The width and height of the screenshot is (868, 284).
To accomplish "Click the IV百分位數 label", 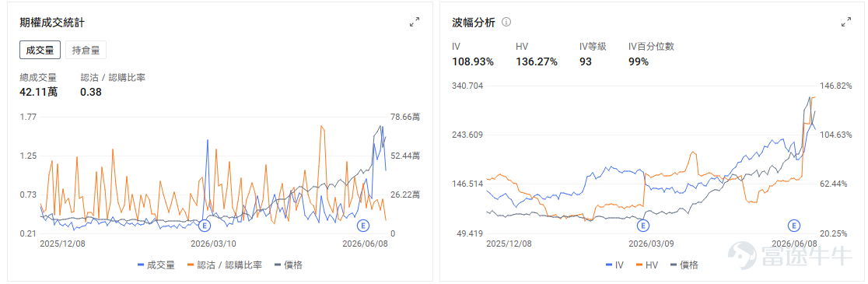I will tap(651, 47).
